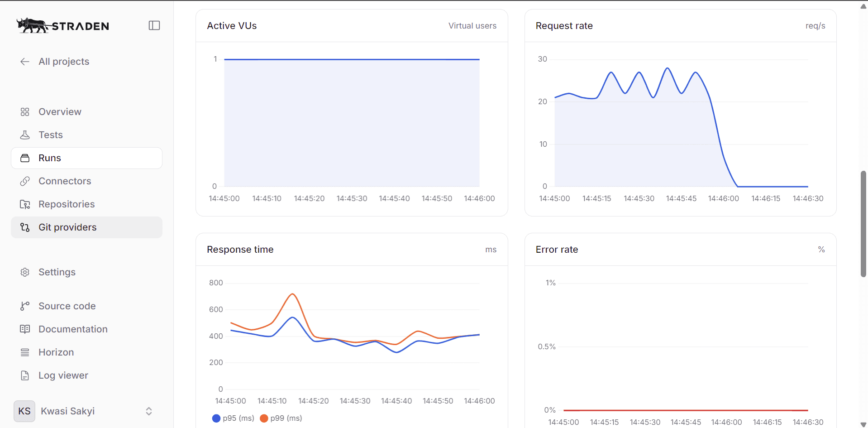Click the Horizon stacked-lines icon
868x428 pixels.
[x=25, y=352]
